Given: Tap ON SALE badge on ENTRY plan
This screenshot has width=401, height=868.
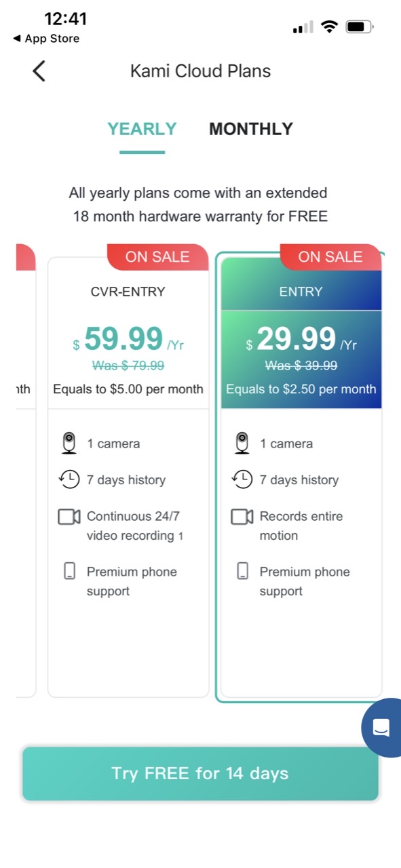Looking at the screenshot, I should coord(331,256).
